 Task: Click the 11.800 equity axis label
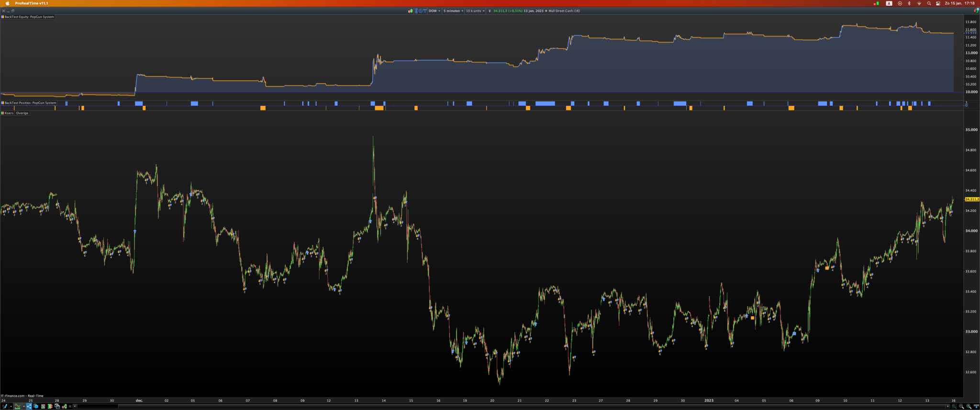coord(971,22)
